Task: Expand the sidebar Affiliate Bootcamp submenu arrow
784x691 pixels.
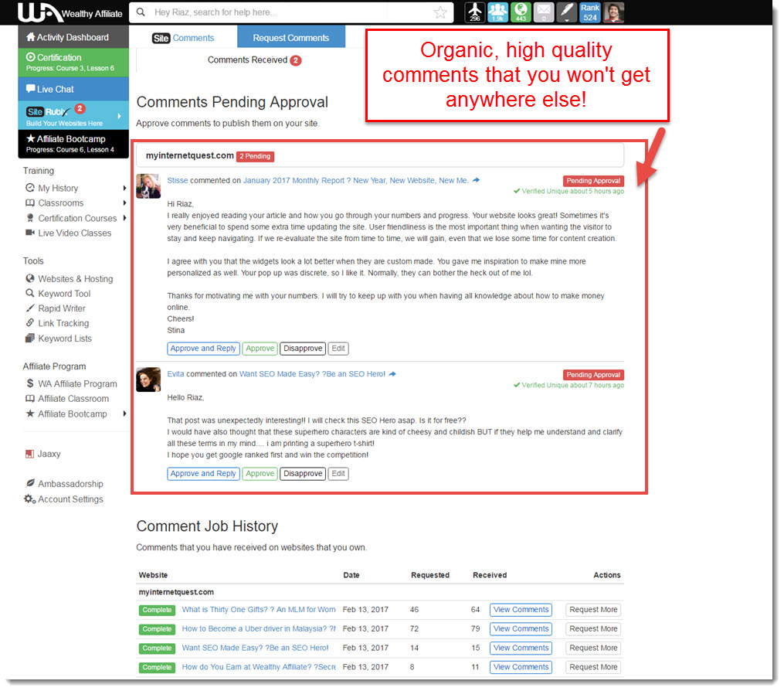Action: [124, 414]
